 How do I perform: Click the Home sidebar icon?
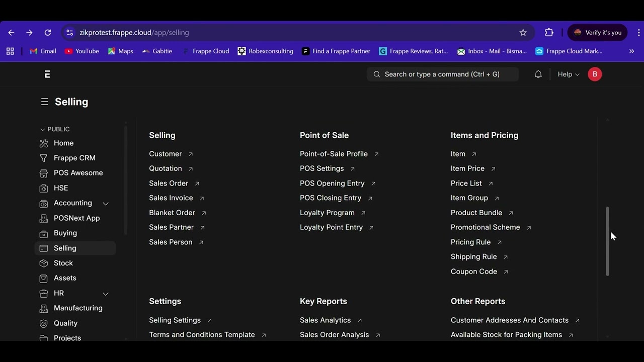click(44, 143)
